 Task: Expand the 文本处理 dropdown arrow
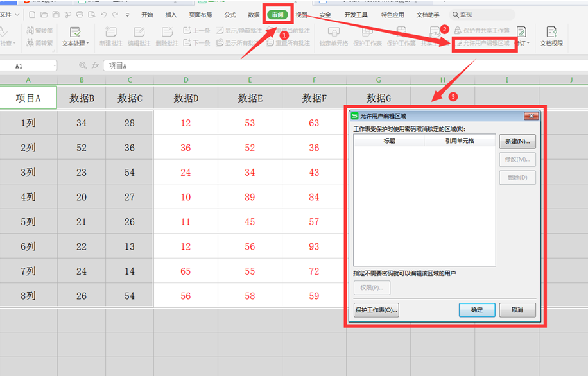pos(88,43)
